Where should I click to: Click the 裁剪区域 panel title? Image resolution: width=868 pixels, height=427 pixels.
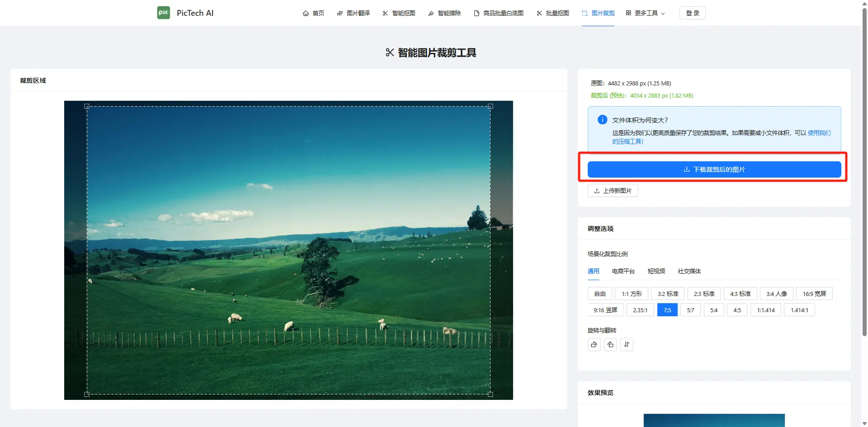coord(33,80)
